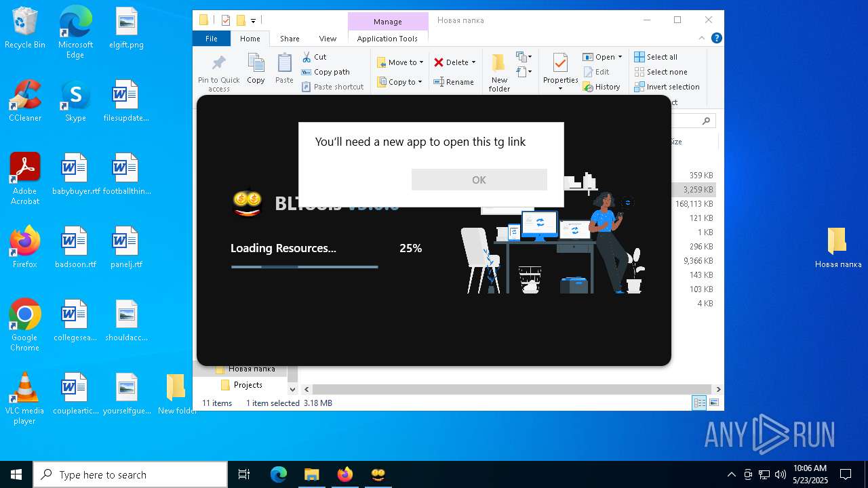This screenshot has width=868, height=488.
Task: Click the 168,113 KB file size cell
Action: [x=694, y=204]
